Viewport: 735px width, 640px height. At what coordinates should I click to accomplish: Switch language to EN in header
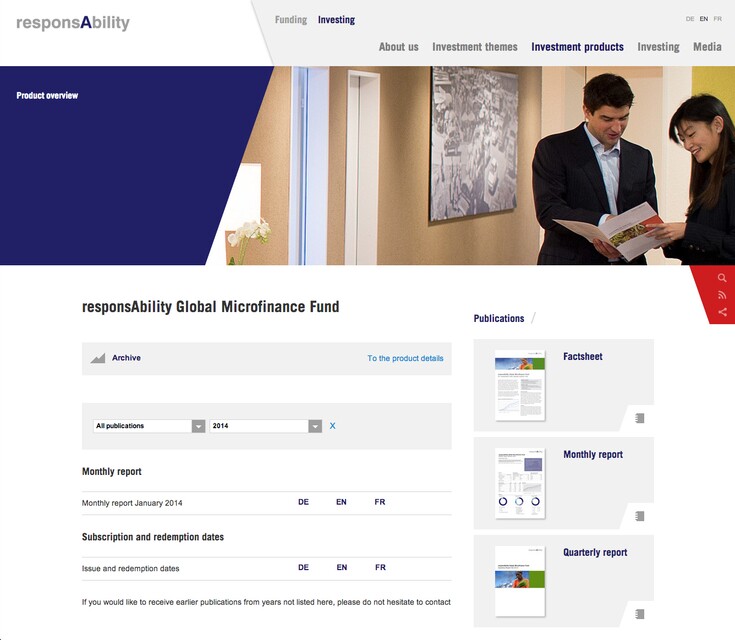click(704, 19)
